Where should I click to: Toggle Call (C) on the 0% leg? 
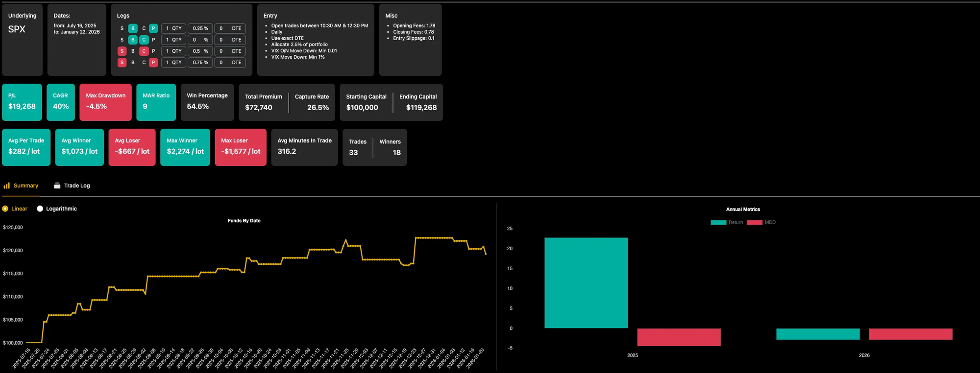(x=144, y=40)
